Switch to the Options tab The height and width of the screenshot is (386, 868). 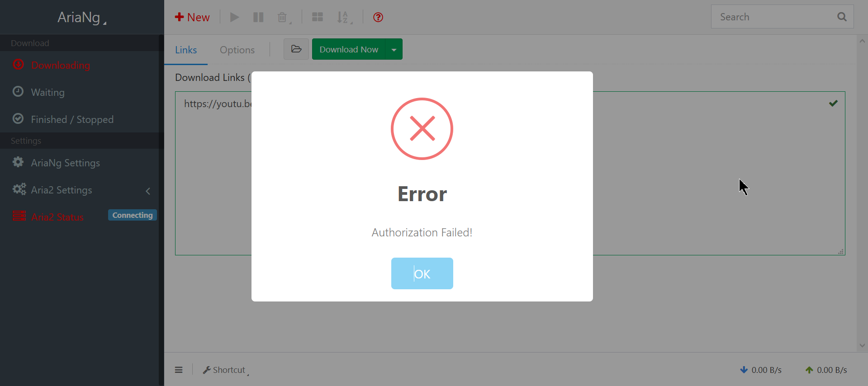pos(237,50)
